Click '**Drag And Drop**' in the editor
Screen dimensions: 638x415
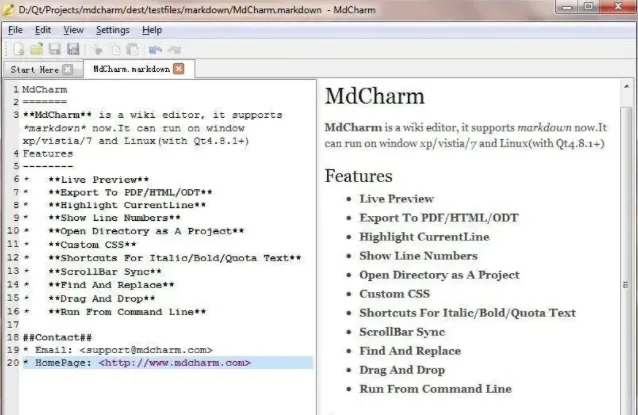coord(102,298)
